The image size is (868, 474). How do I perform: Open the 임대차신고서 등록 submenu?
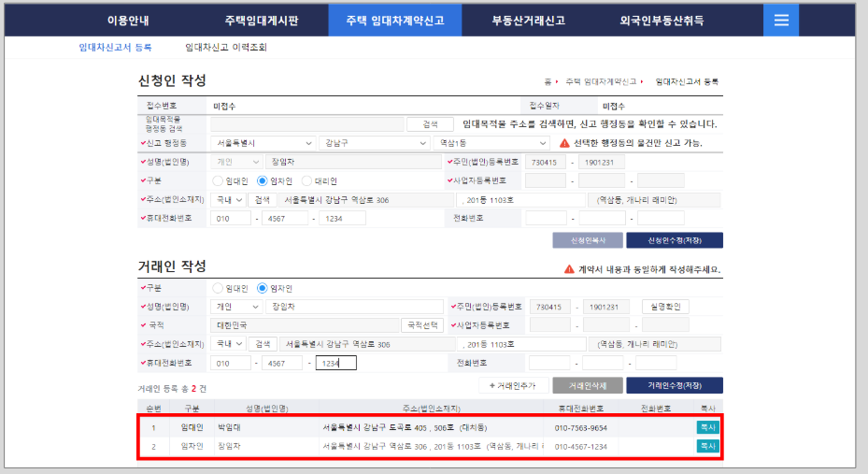click(x=115, y=48)
